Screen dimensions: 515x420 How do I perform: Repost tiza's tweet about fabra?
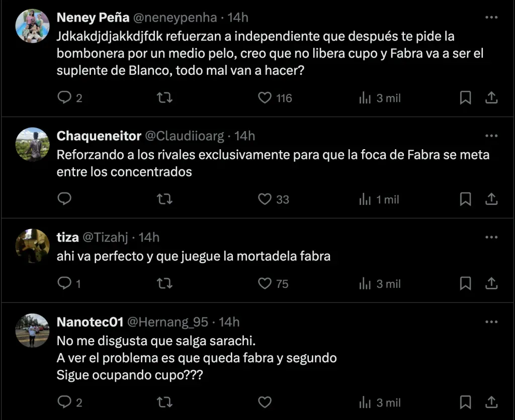click(x=164, y=284)
